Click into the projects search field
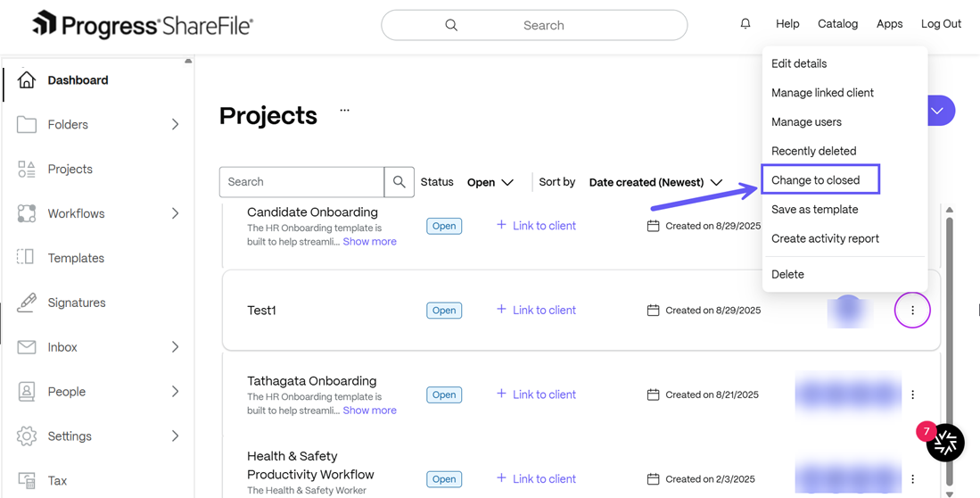 301,182
